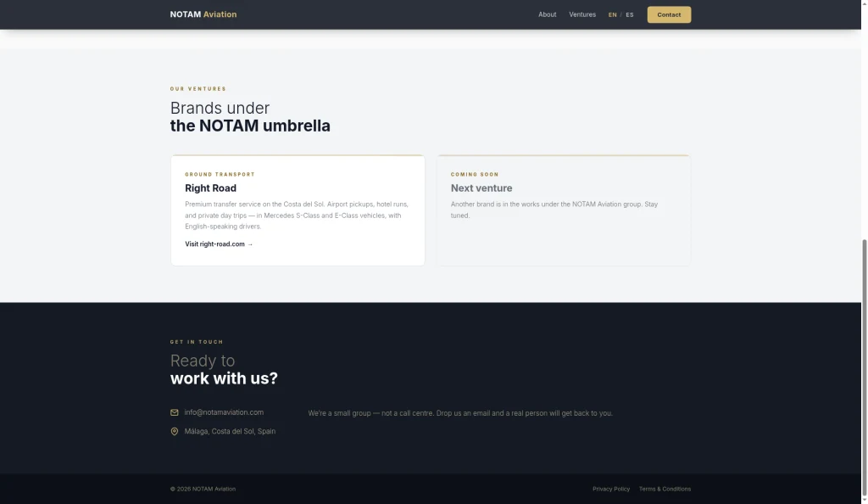Switch language to EN
This screenshot has height=504, width=868.
click(x=612, y=15)
